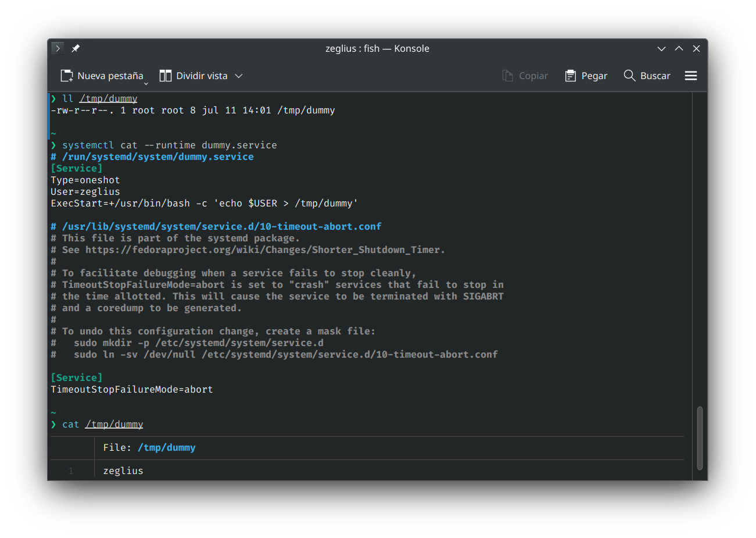The width and height of the screenshot is (756, 538).
Task: Open the Konsole window menu icon at top-left
Action: (x=57, y=48)
